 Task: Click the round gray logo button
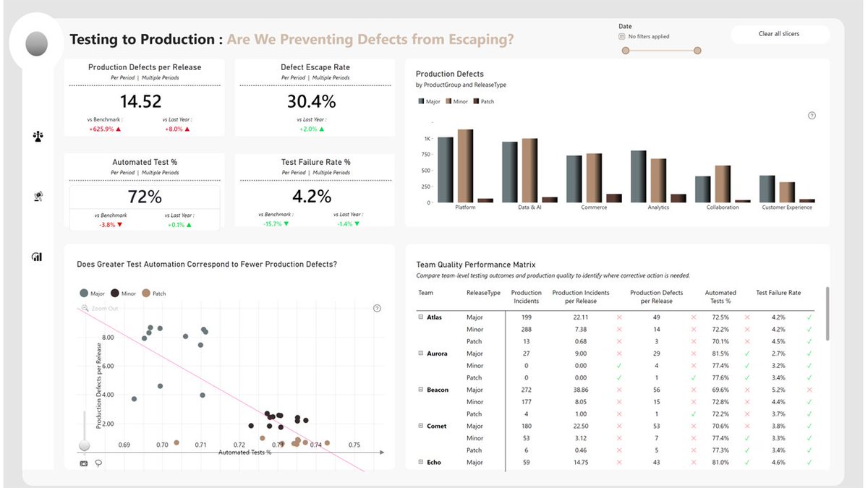tap(36, 45)
